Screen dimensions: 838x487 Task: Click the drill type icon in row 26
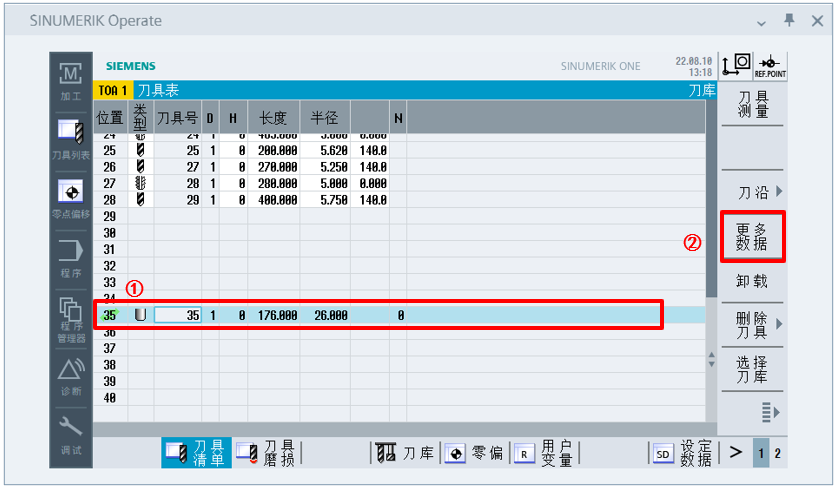(140, 166)
